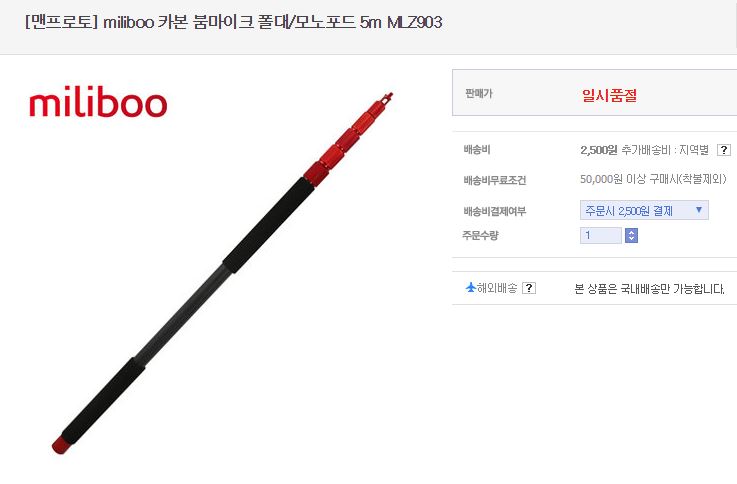This screenshot has height=484, width=737.
Task: Click the blue airplane overseas shipping icon
Action: click(470, 287)
